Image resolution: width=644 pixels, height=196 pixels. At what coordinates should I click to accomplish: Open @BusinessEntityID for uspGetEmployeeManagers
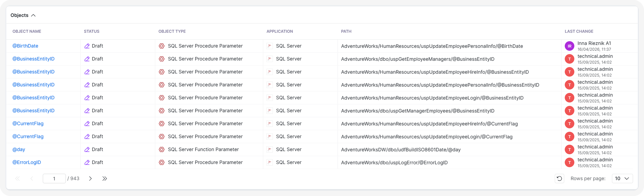[33, 59]
